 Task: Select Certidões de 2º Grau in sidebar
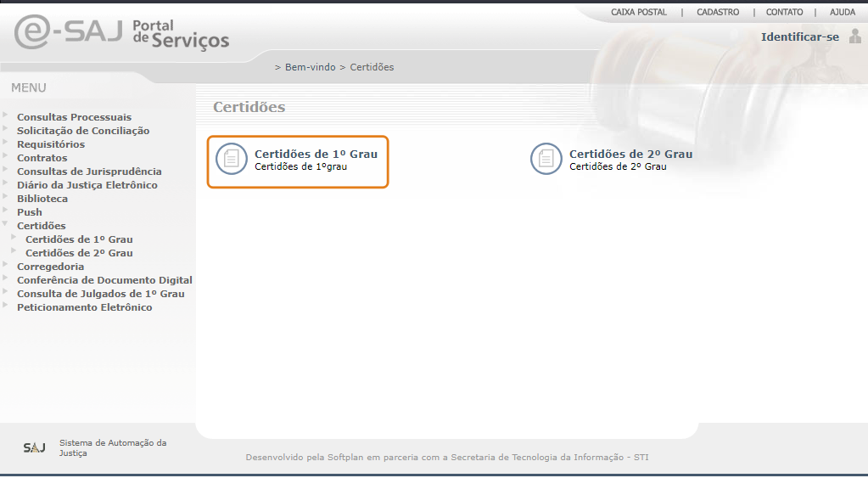coord(79,253)
